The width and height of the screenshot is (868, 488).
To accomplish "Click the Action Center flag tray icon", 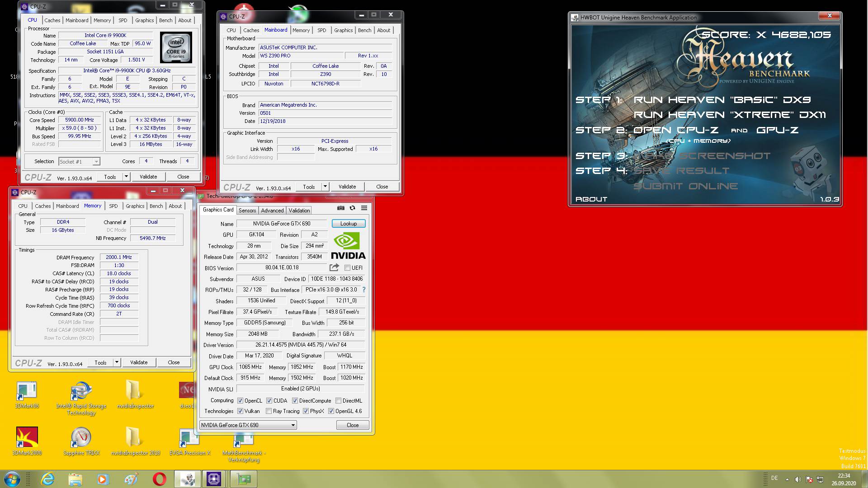I will click(x=809, y=479).
